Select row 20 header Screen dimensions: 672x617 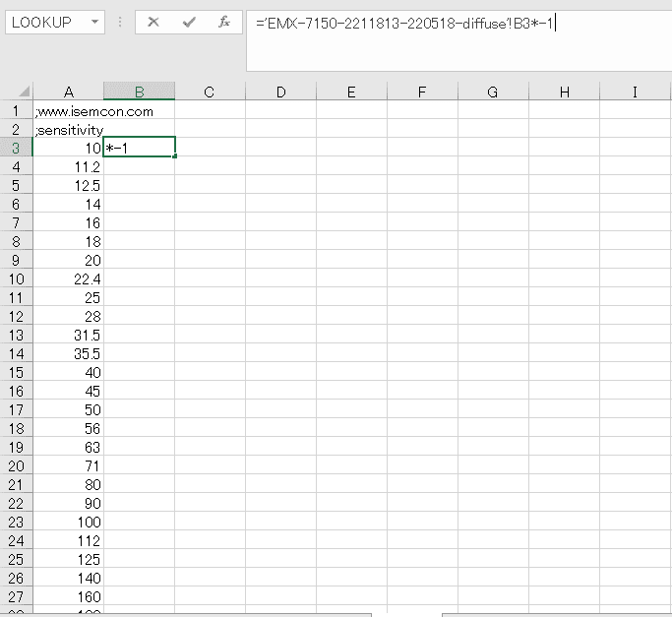pos(16,465)
